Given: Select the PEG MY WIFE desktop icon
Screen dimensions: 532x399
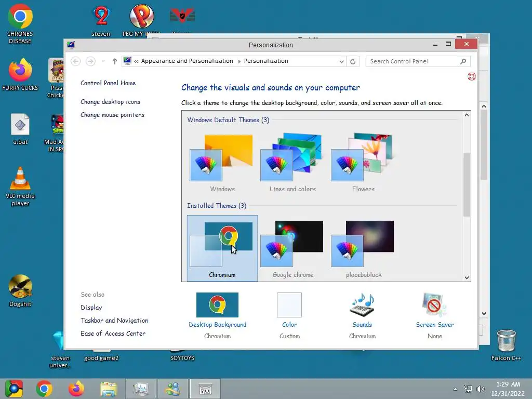Looking at the screenshot, I should (x=141, y=20).
